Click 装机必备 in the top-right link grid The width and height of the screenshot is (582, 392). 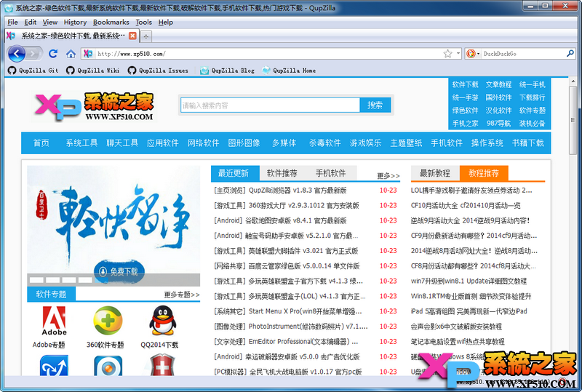click(x=533, y=123)
